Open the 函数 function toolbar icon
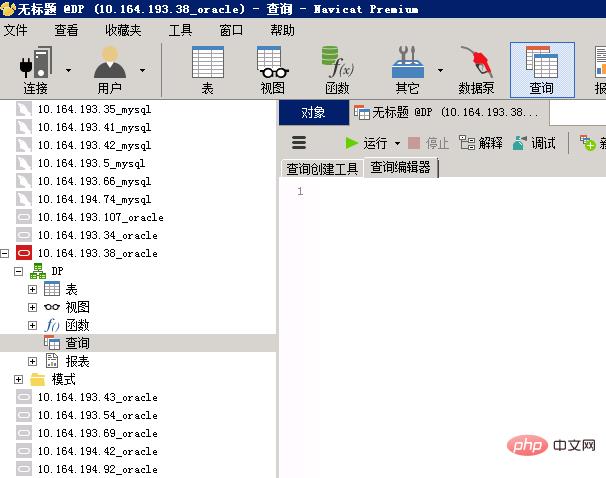Image resolution: width=606 pixels, height=478 pixels. pos(337,70)
